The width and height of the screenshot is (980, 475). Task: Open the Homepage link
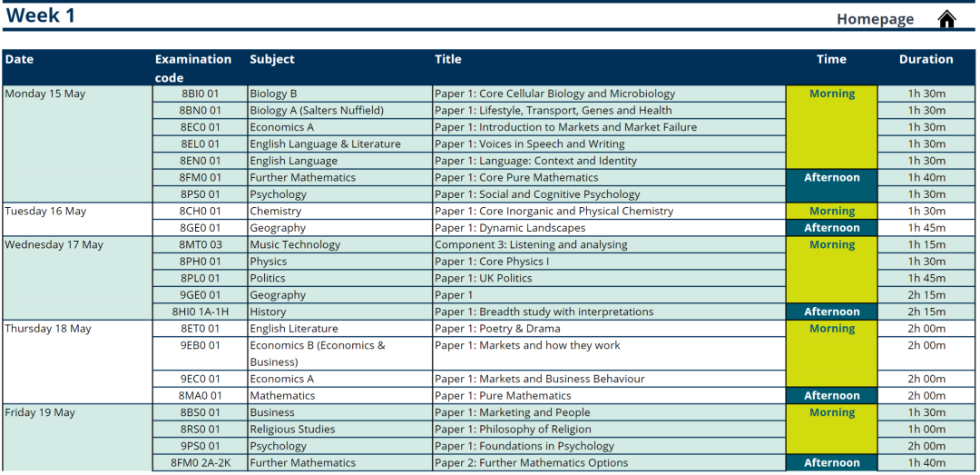875,19
